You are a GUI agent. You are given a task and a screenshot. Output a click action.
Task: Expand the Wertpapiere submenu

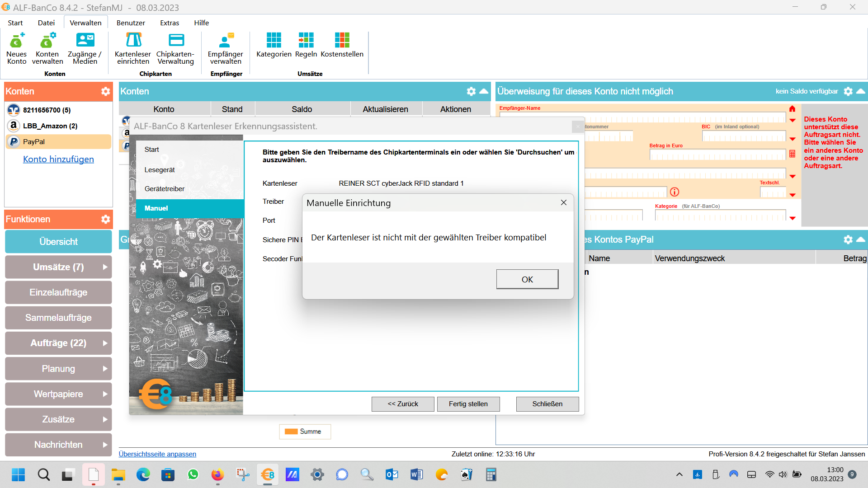tap(105, 394)
